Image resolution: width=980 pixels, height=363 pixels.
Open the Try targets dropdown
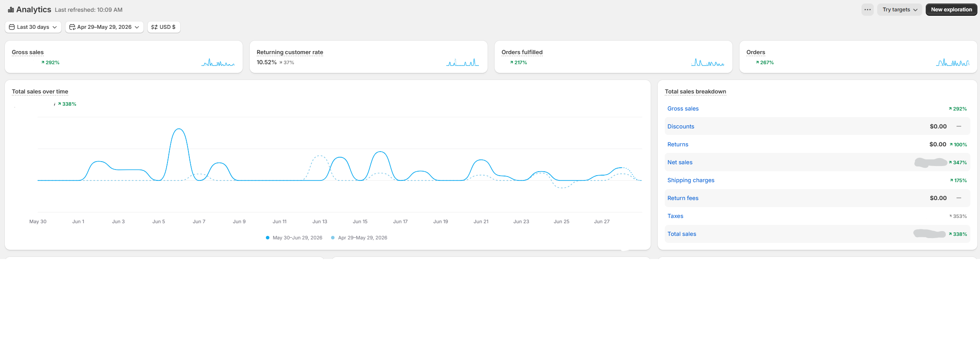click(x=900, y=10)
